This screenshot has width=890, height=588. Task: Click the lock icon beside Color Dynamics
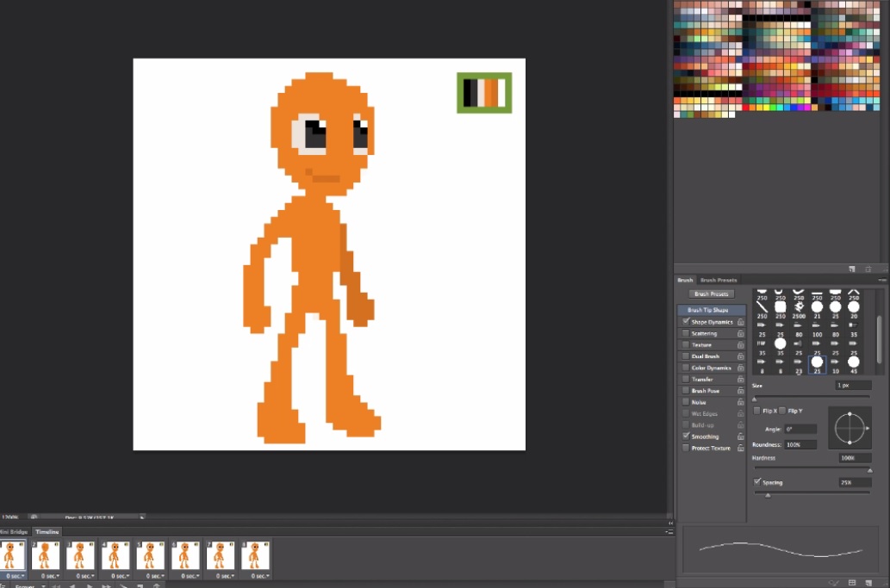740,368
